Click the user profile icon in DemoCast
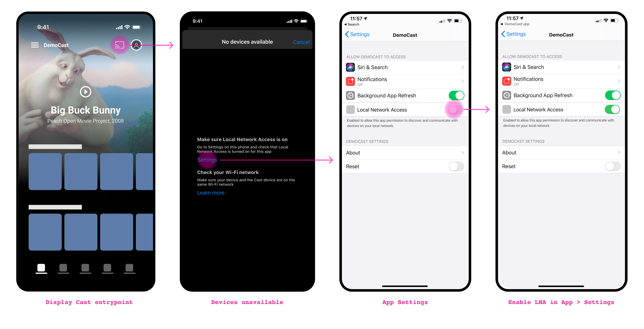Screen dimensions: 644x329 pos(137,45)
